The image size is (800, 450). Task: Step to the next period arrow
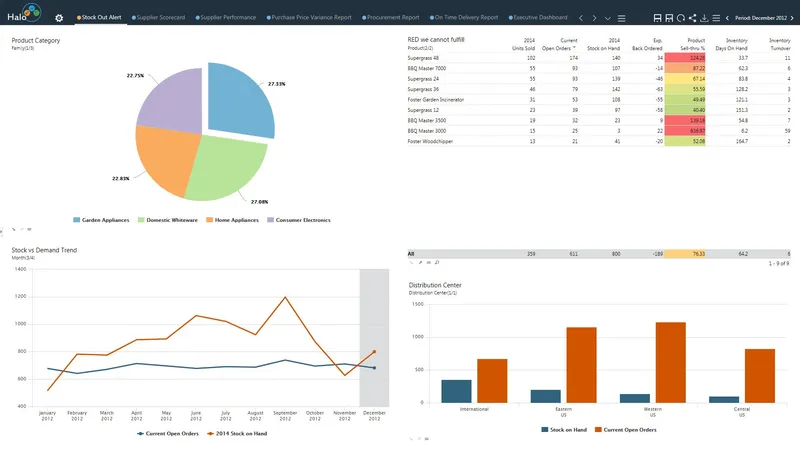(792, 18)
